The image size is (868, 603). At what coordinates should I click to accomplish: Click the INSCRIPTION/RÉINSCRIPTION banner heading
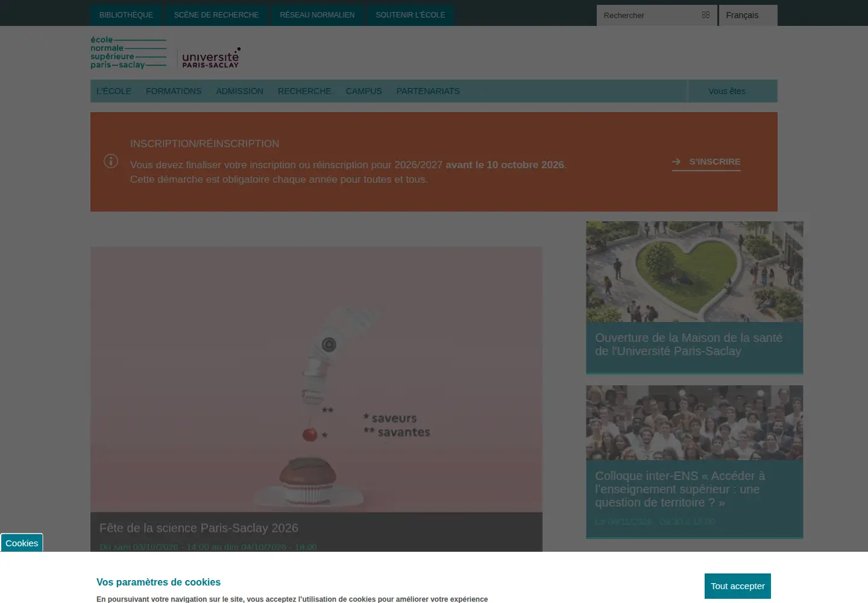tap(204, 144)
